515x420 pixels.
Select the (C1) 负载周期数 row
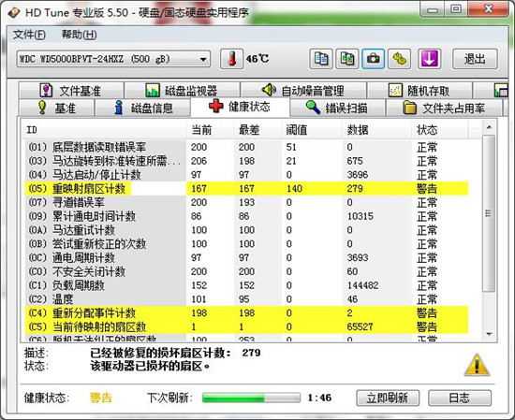(246, 285)
